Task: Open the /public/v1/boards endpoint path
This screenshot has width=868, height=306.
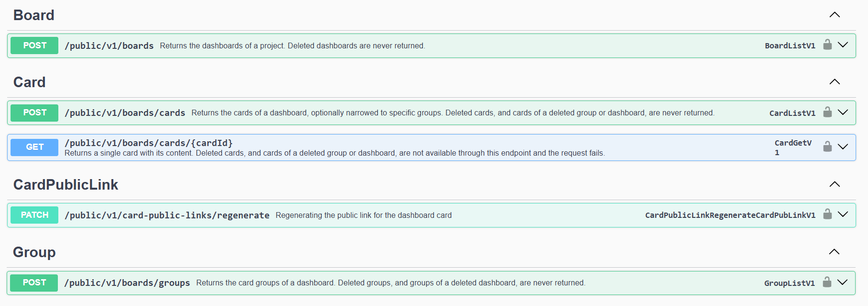Action: (109, 46)
